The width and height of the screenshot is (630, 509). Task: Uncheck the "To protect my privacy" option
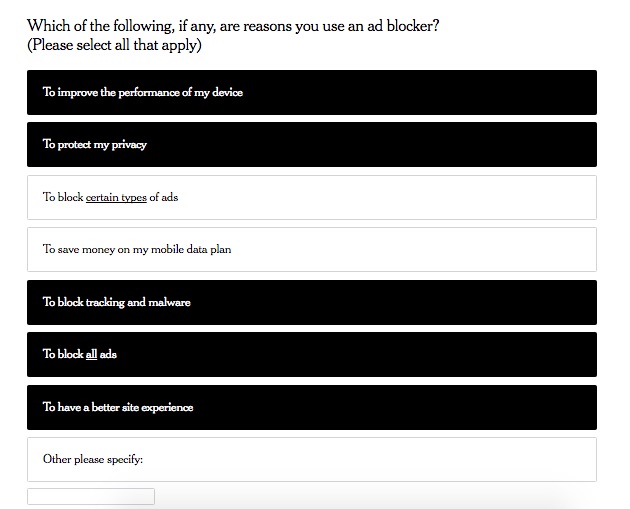[311, 144]
